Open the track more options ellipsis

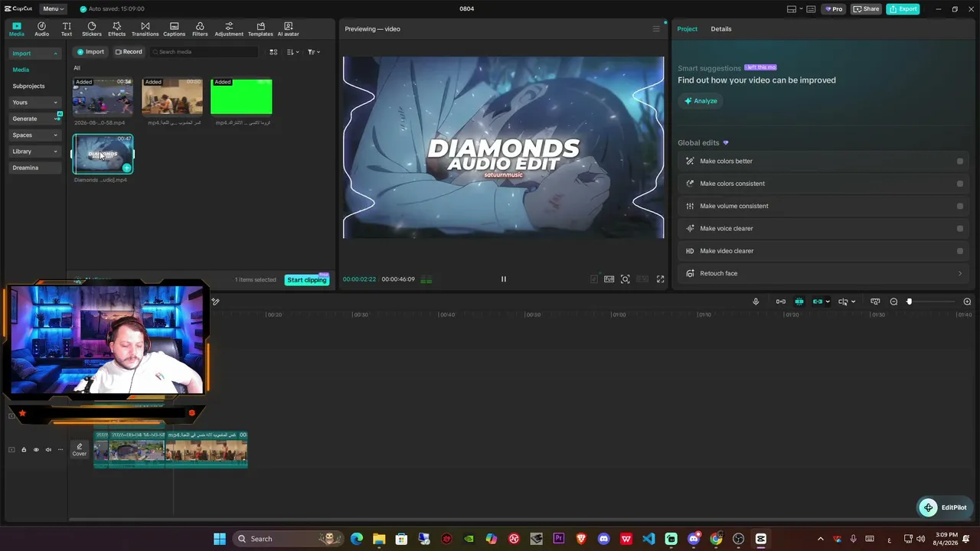(x=60, y=450)
